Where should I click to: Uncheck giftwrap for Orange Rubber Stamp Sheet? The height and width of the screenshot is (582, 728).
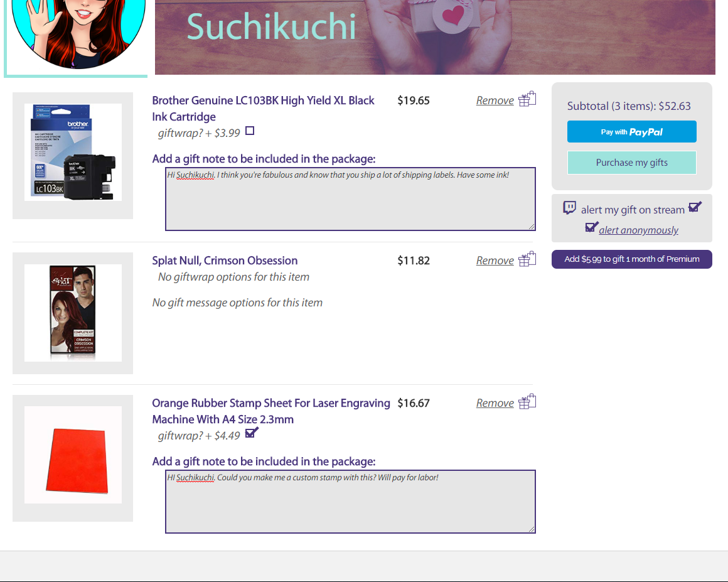click(252, 433)
